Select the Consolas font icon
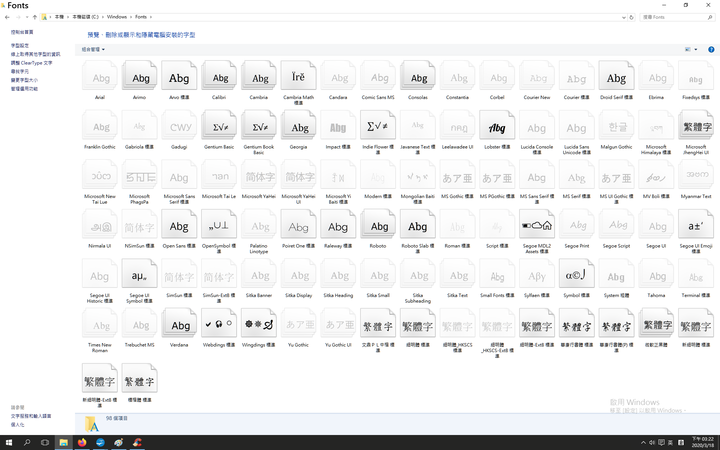 pyautogui.click(x=417, y=76)
